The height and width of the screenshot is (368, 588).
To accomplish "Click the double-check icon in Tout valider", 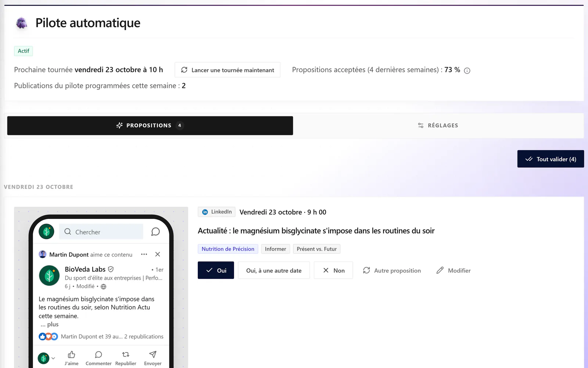I will pos(529,159).
